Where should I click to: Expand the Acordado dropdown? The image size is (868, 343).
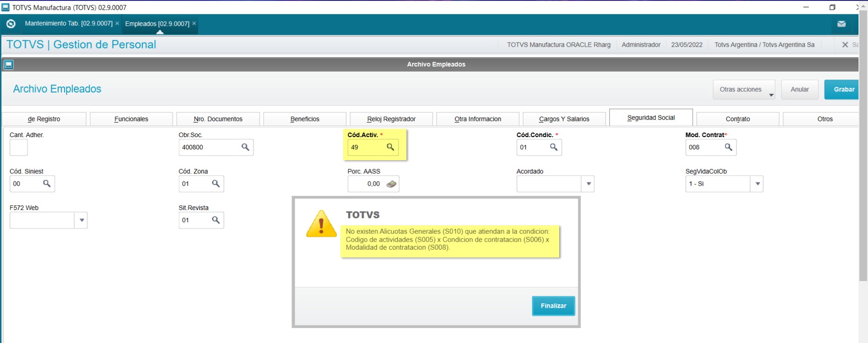point(588,184)
